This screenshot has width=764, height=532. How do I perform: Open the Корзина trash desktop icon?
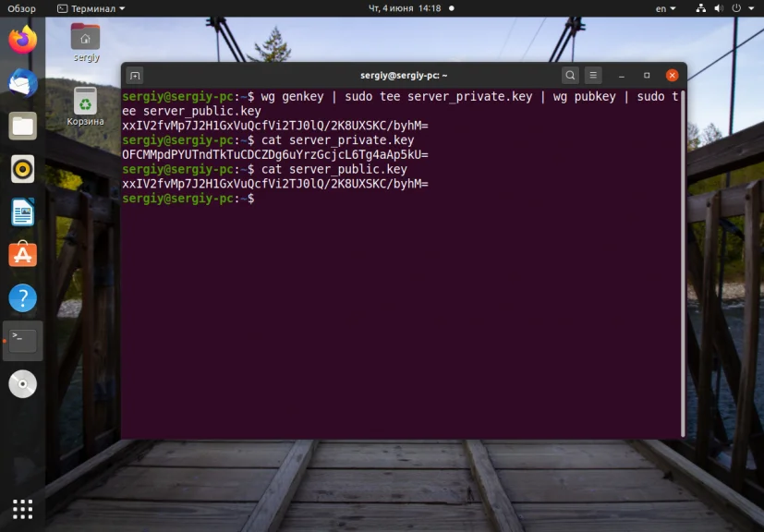coord(85,107)
